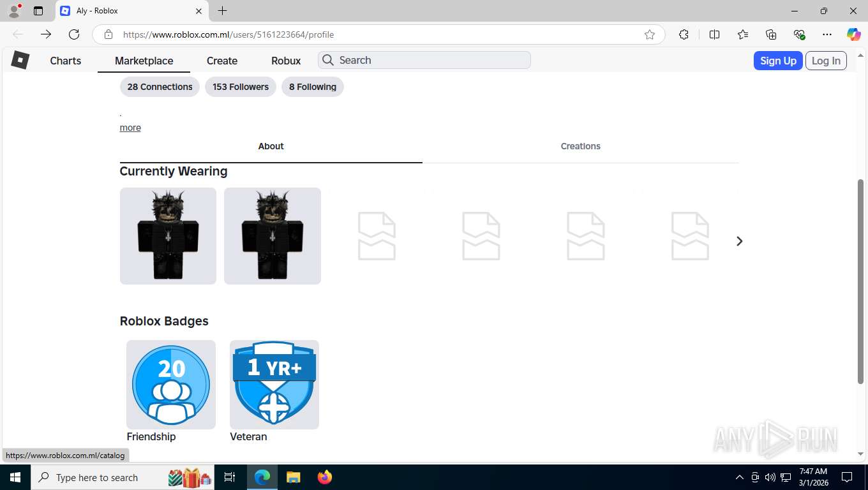868x490 pixels.
Task: Launch Firefox from taskbar
Action: pyautogui.click(x=325, y=477)
